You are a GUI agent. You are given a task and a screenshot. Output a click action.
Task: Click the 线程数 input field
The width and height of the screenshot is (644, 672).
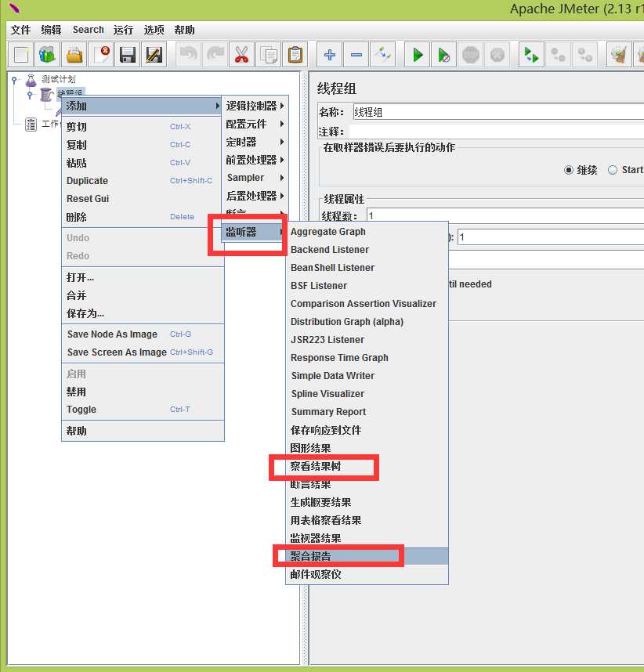(505, 216)
